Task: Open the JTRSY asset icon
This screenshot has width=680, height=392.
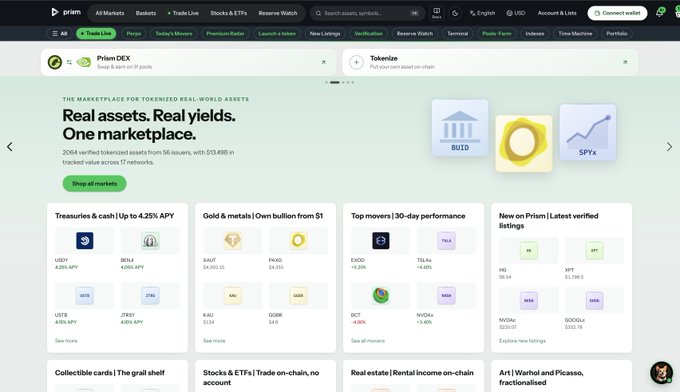Action: (x=150, y=295)
